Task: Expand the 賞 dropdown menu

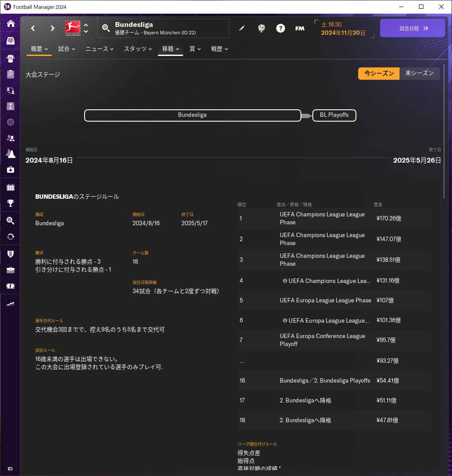Action: tap(195, 49)
